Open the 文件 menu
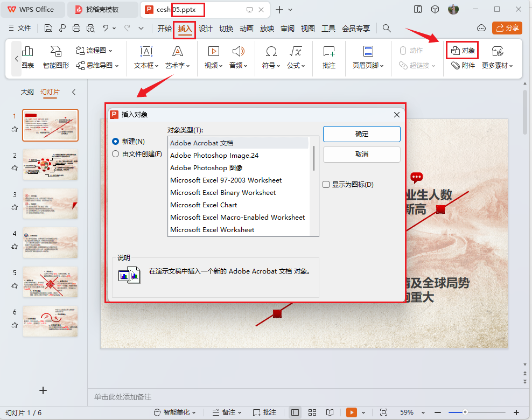 (x=20, y=28)
